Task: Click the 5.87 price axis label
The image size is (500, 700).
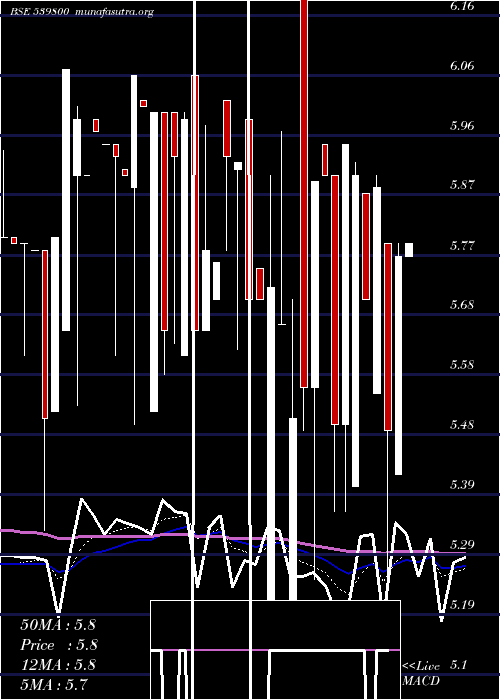Action: [462, 185]
